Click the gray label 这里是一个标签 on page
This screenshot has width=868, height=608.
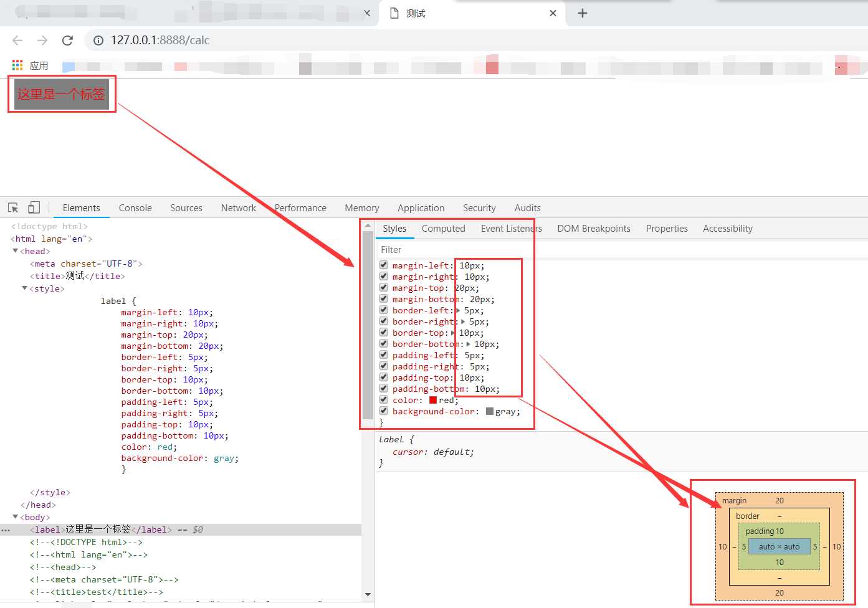(61, 94)
